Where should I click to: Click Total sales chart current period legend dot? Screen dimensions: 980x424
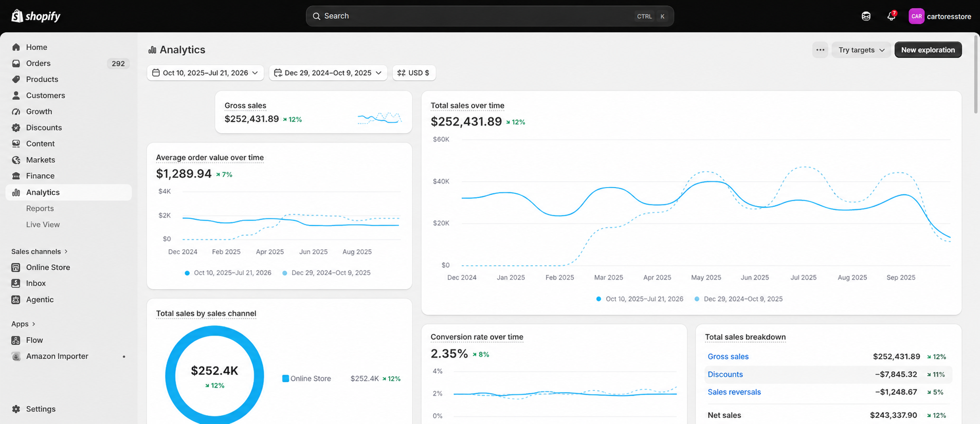[x=598, y=299]
